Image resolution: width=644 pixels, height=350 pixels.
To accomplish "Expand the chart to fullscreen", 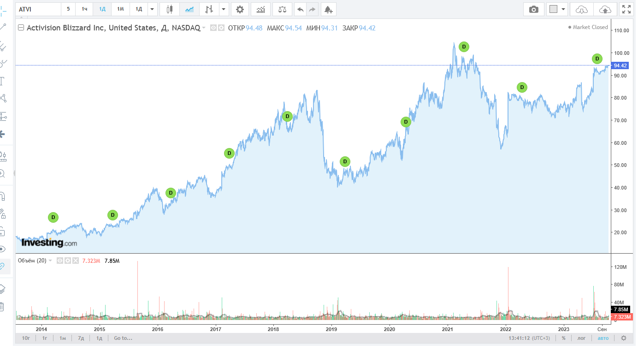I will click(626, 9).
